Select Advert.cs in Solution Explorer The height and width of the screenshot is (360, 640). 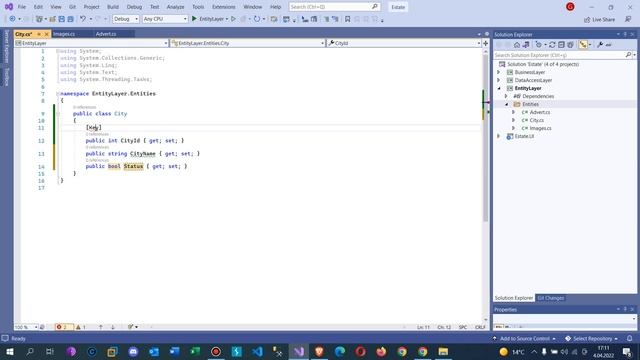[x=540, y=112]
